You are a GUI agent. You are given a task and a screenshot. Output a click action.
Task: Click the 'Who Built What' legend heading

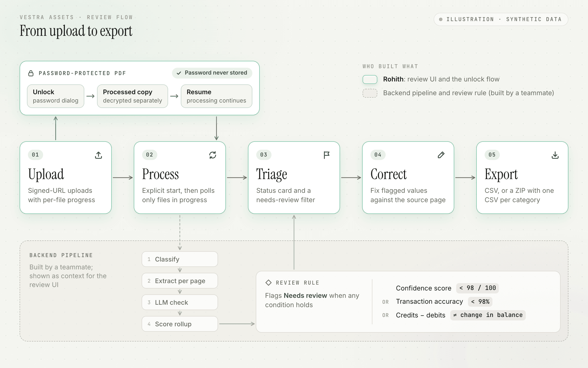pos(391,66)
